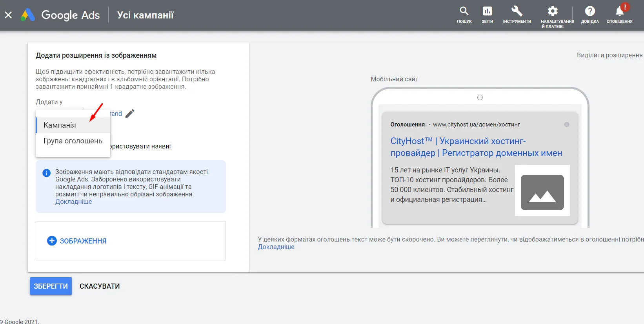This screenshot has width=644, height=324.
Task: Click the www.cityhost.ua display URL
Action: (477, 124)
